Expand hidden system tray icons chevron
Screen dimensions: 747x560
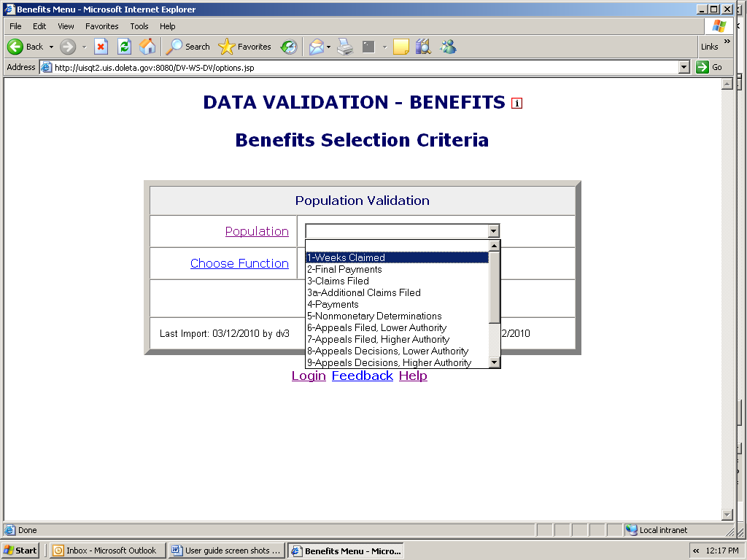click(x=696, y=551)
